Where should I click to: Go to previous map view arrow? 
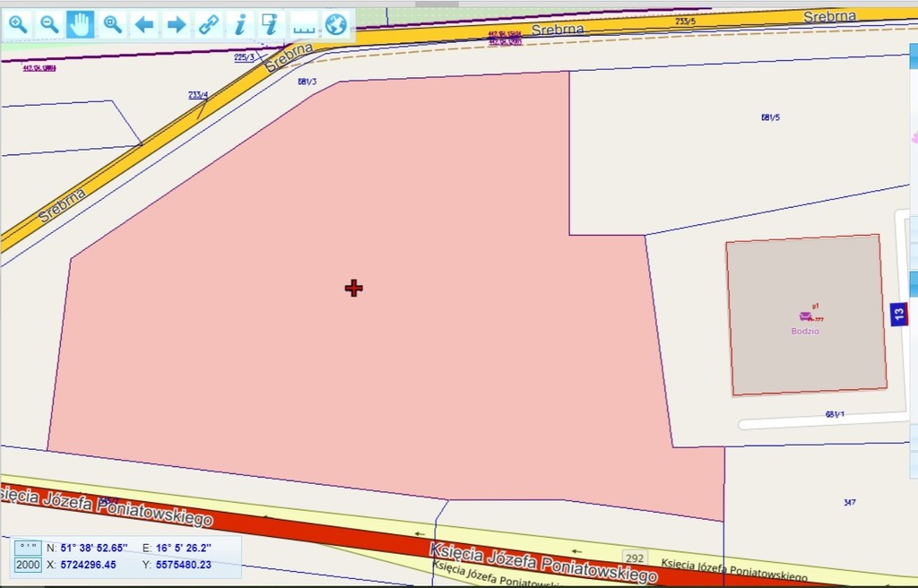144,24
